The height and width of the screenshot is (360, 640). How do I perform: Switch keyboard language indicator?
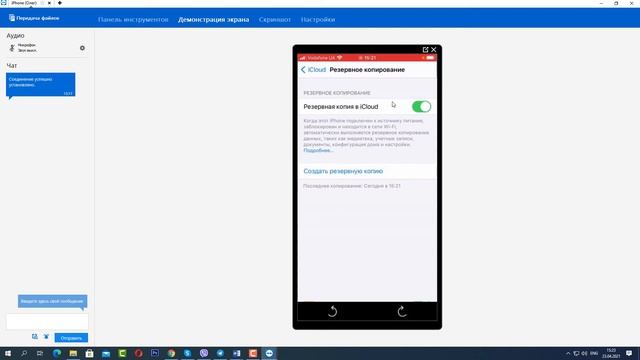coord(594,353)
